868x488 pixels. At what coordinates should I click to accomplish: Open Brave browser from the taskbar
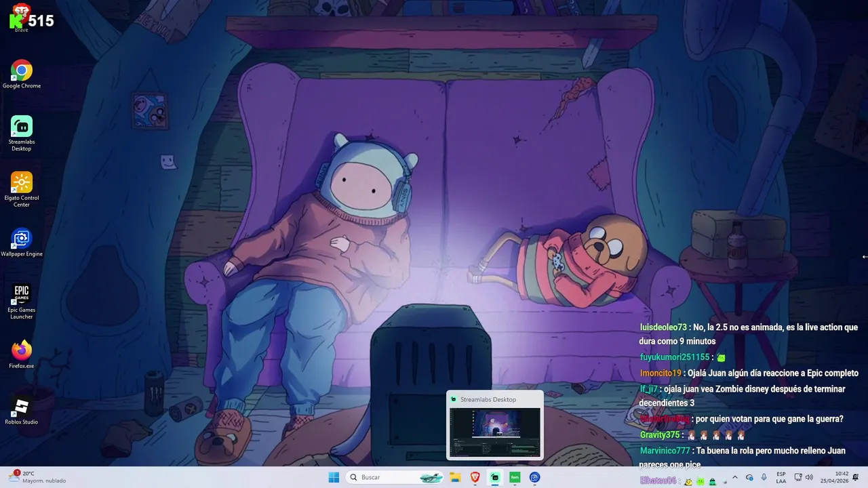(x=475, y=477)
